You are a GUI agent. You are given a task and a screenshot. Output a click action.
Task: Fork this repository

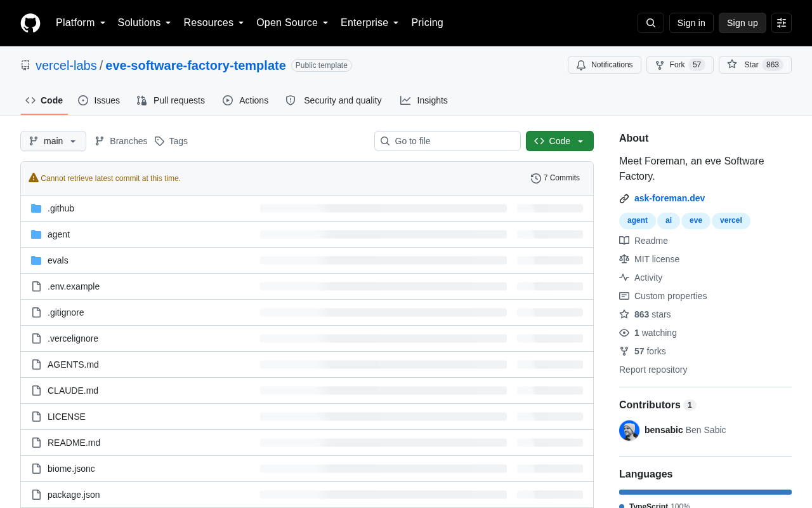coord(680,65)
